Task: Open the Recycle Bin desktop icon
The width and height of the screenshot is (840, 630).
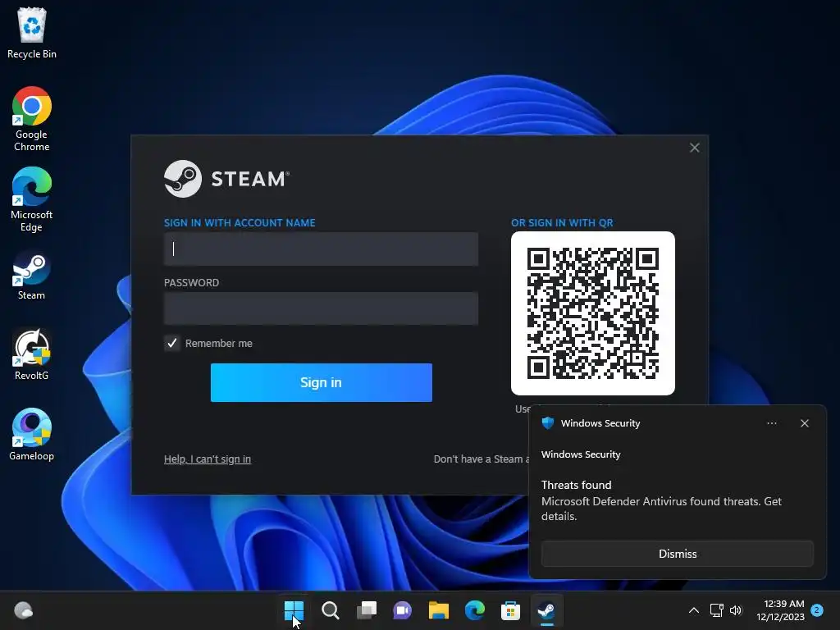Action: click(x=32, y=34)
